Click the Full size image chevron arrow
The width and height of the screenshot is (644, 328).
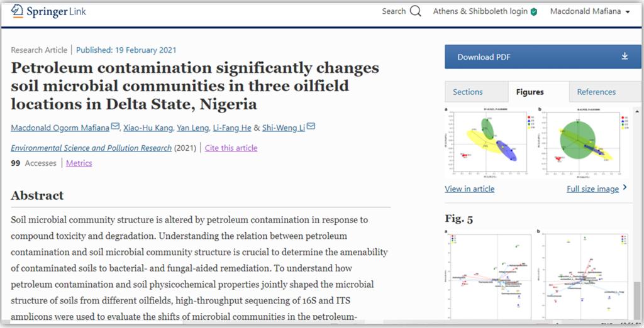(625, 188)
